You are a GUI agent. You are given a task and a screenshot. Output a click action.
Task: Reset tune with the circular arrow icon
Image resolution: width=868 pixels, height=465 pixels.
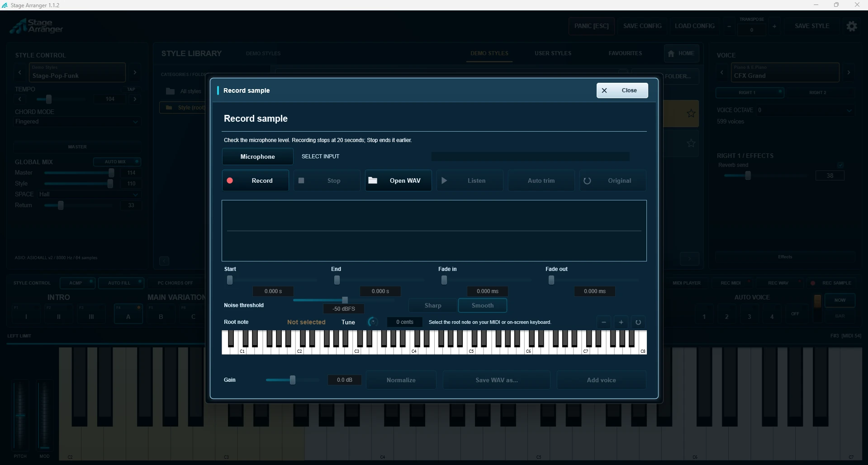tap(638, 322)
